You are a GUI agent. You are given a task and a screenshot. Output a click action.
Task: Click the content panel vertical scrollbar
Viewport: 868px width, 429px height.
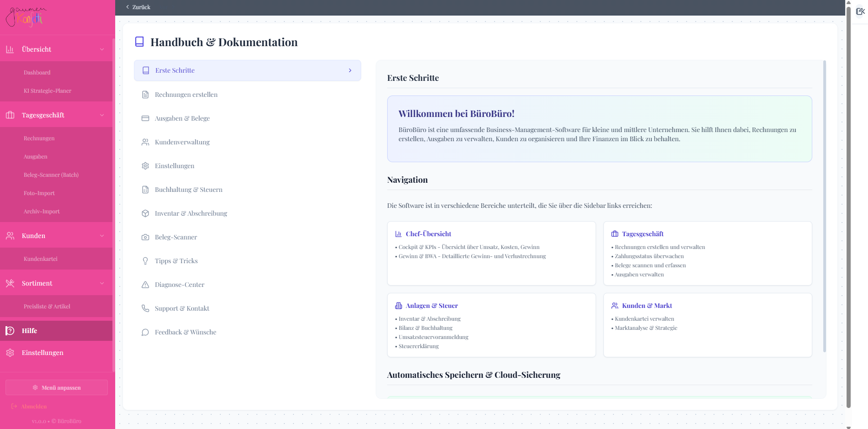825,206
